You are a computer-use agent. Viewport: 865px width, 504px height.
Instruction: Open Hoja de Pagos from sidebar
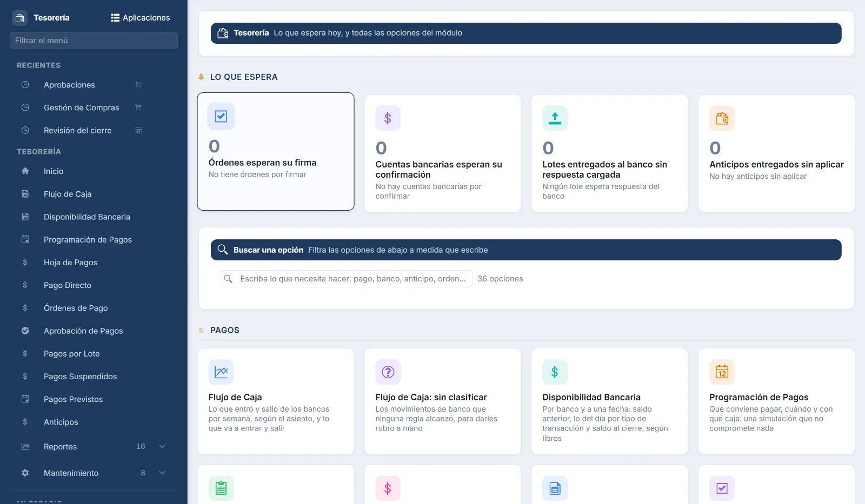coord(94,263)
